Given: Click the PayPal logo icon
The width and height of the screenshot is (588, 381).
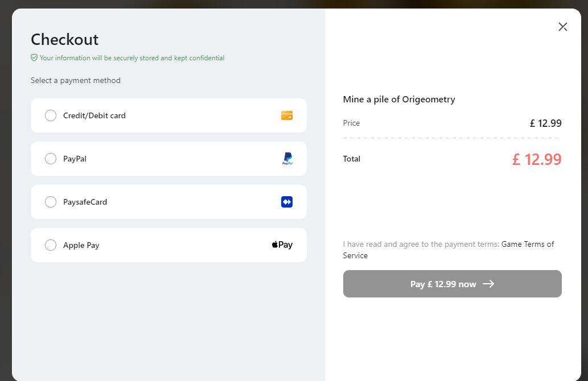Looking at the screenshot, I should tap(287, 159).
